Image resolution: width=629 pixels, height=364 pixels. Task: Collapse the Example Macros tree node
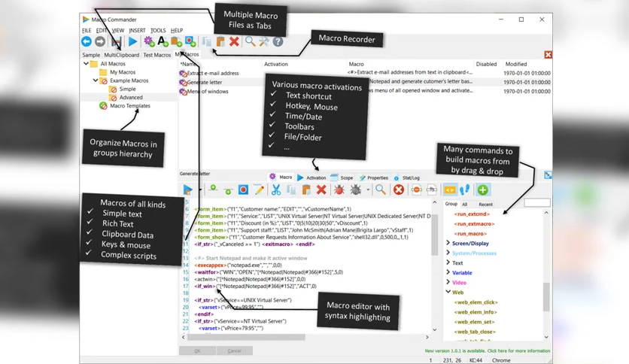[95, 80]
